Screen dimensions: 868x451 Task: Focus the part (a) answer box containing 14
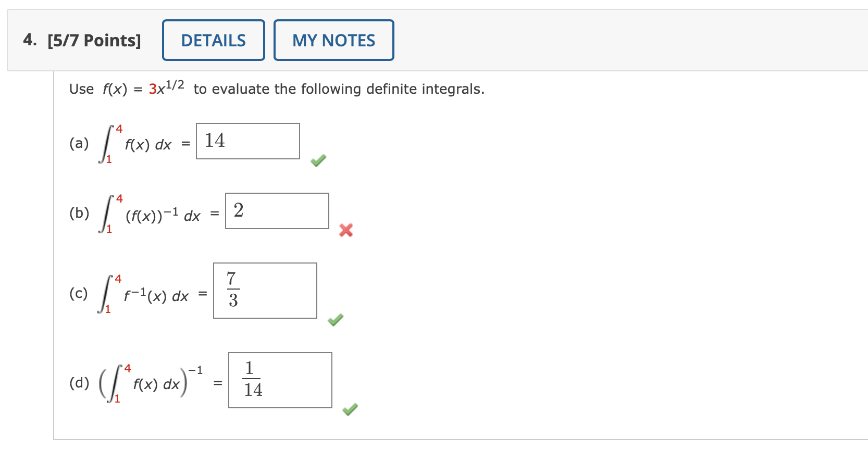pos(248,141)
